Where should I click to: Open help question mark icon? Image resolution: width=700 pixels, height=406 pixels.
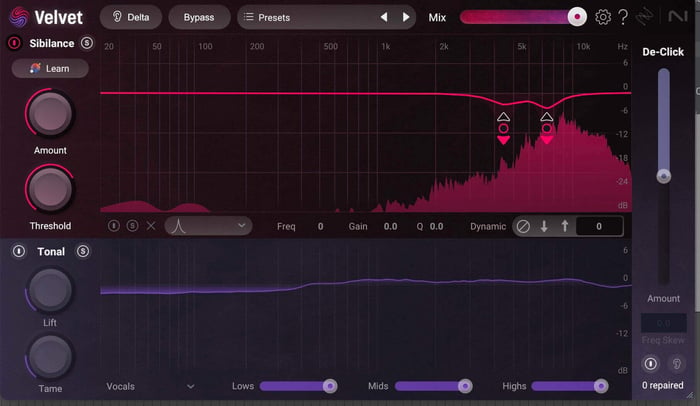pos(623,17)
